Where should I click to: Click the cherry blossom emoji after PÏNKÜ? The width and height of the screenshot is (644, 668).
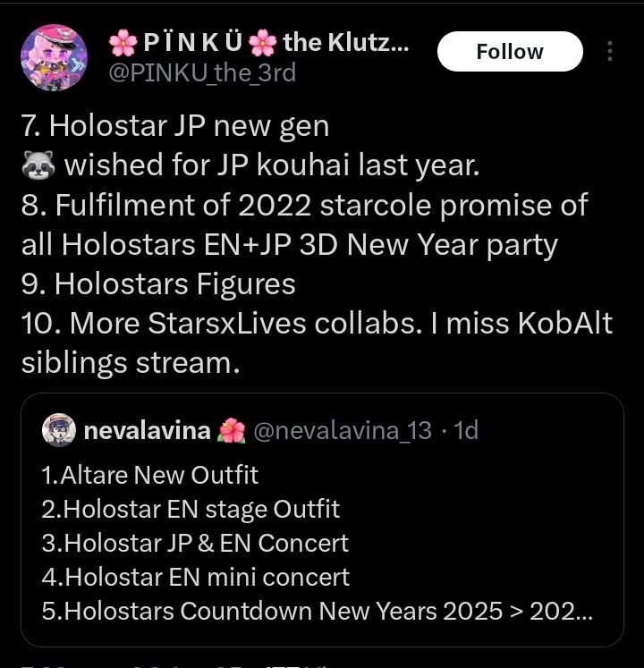point(262,42)
